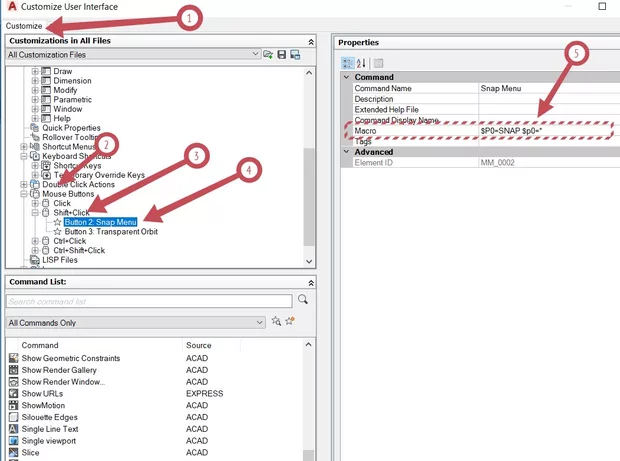The height and width of the screenshot is (461, 620).
Task: Select the Help menu tree item
Action: 62,119
